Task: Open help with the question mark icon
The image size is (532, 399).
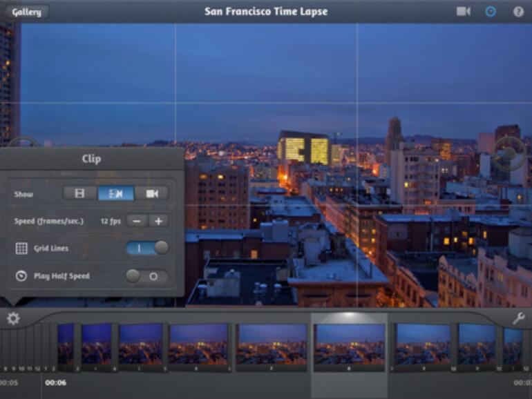Action: pos(518,12)
